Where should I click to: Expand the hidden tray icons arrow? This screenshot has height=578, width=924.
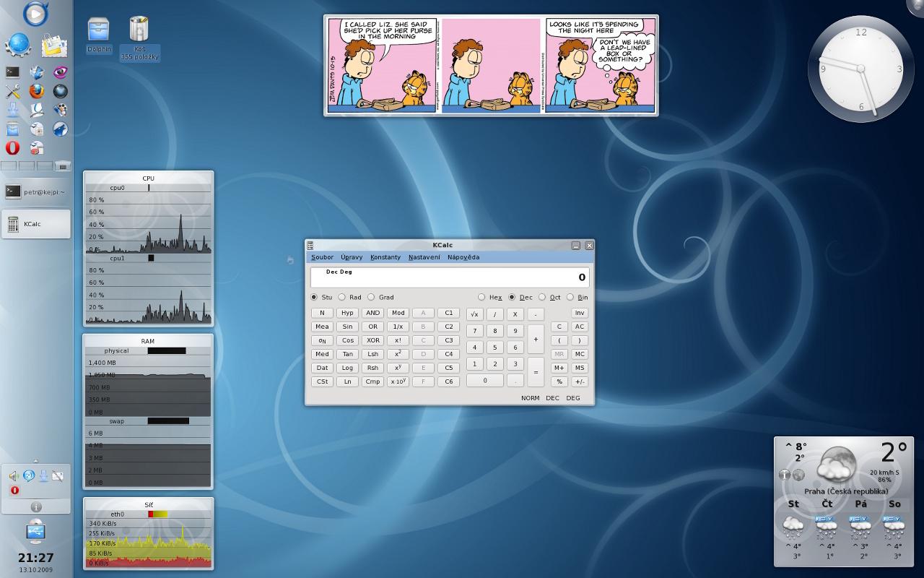point(36,460)
